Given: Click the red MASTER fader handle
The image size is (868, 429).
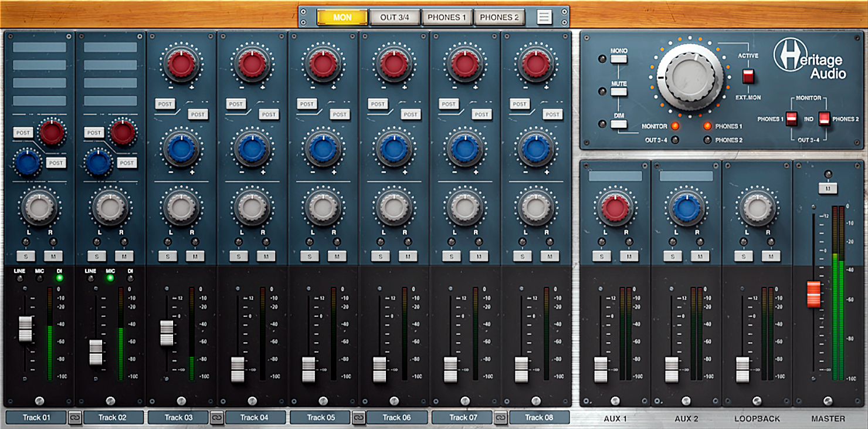Looking at the screenshot, I should [813, 294].
